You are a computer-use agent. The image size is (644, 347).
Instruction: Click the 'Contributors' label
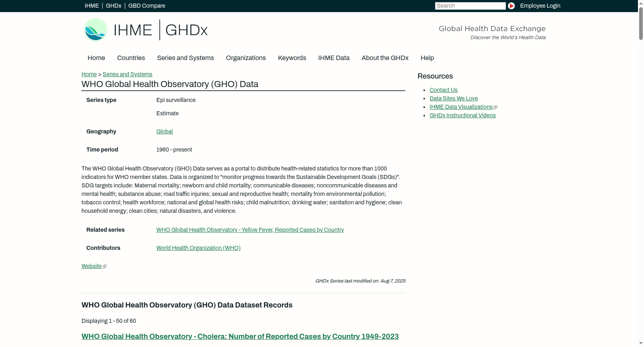(x=103, y=248)
